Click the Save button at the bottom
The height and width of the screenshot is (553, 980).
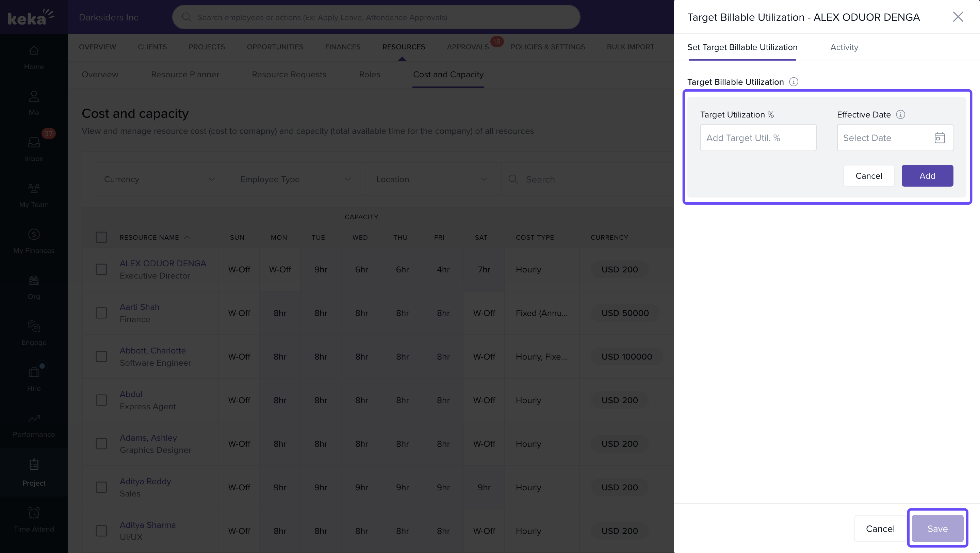[x=937, y=528]
